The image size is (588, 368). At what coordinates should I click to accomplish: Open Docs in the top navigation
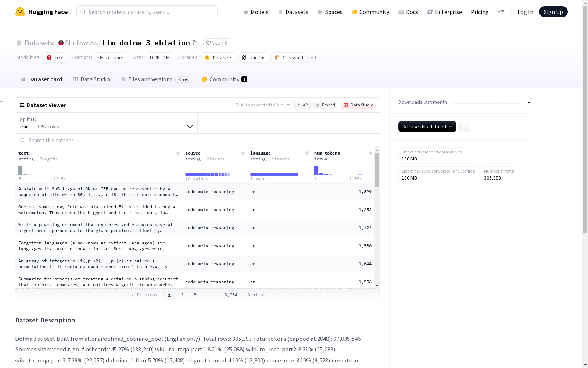[408, 12]
